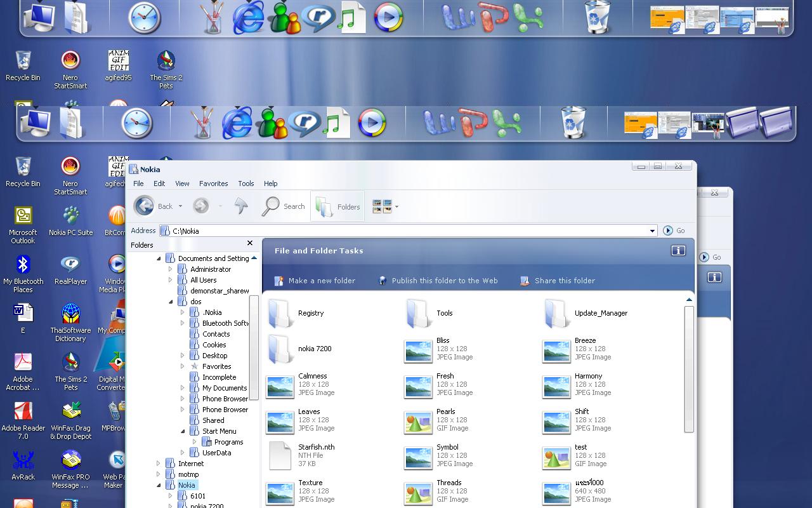Open the Edit menu
The image size is (812, 508).
point(159,184)
